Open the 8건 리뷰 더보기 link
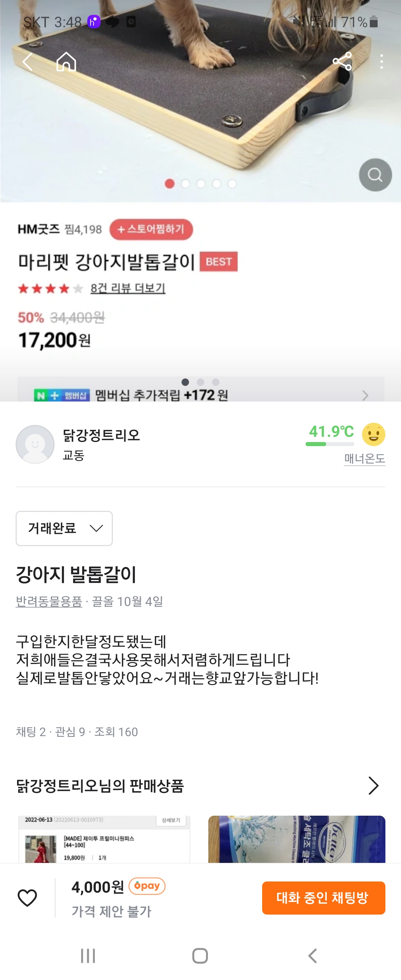401x980 pixels. coord(128,288)
